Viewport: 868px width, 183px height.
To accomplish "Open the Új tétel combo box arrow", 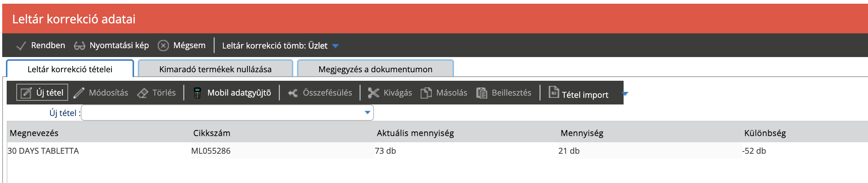I will 367,113.
